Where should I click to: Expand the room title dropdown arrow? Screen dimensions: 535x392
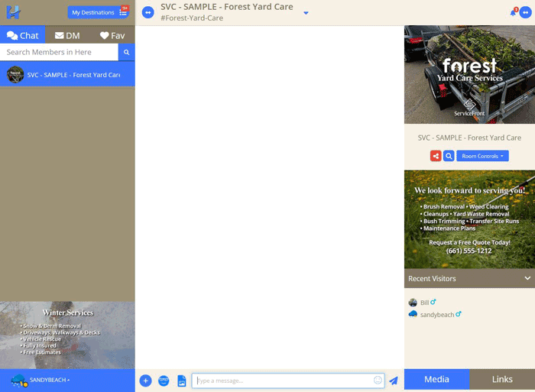(x=306, y=13)
